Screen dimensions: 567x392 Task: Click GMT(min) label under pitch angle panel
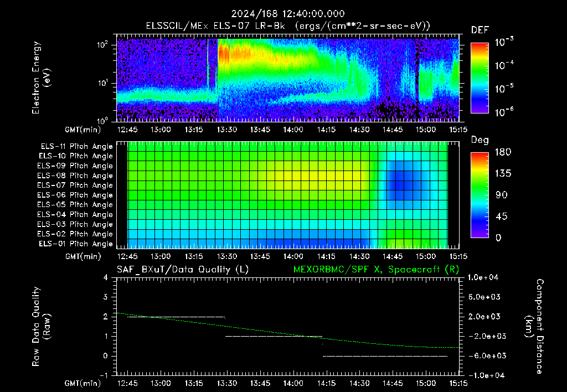[x=83, y=257]
